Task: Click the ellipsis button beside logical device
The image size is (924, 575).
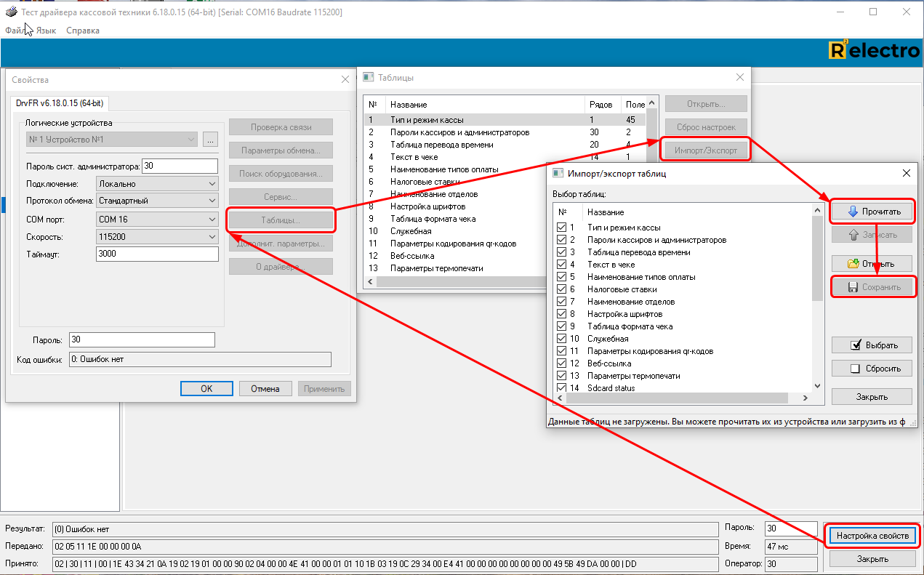Action: pos(210,139)
